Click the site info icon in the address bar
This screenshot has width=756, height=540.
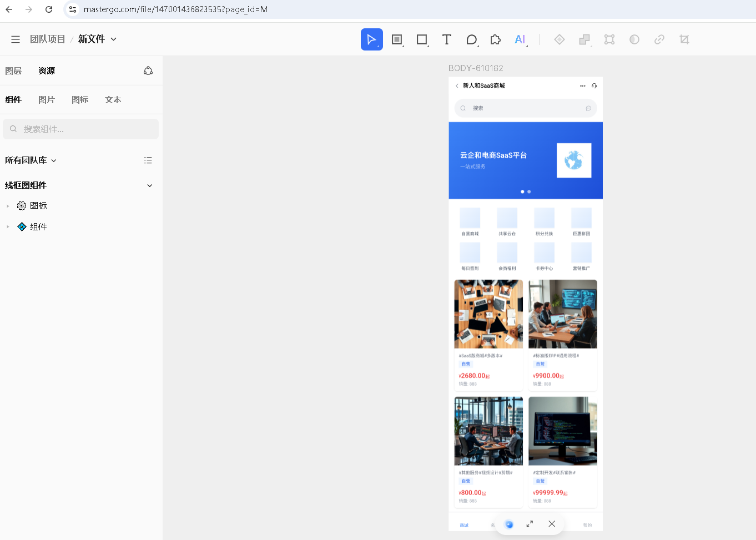click(73, 9)
